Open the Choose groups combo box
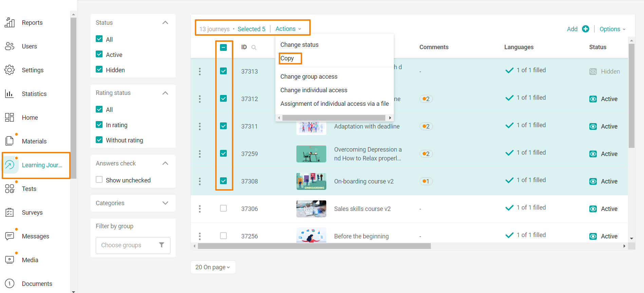Screen dimensions: 644x293 (133, 245)
